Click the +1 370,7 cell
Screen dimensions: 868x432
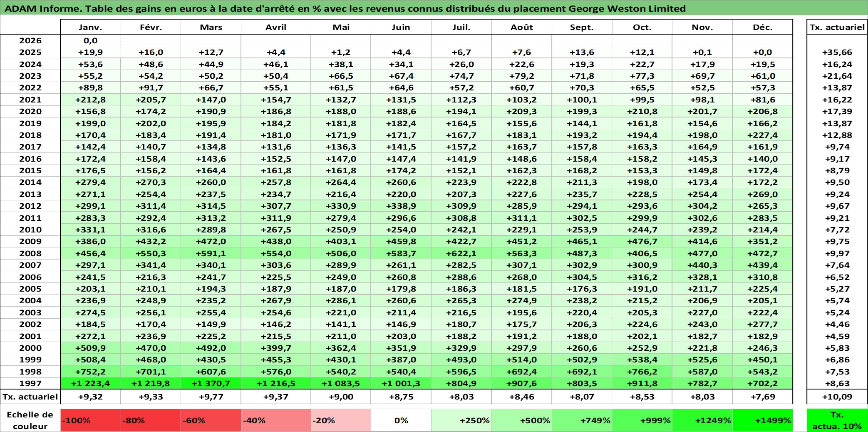(x=211, y=383)
